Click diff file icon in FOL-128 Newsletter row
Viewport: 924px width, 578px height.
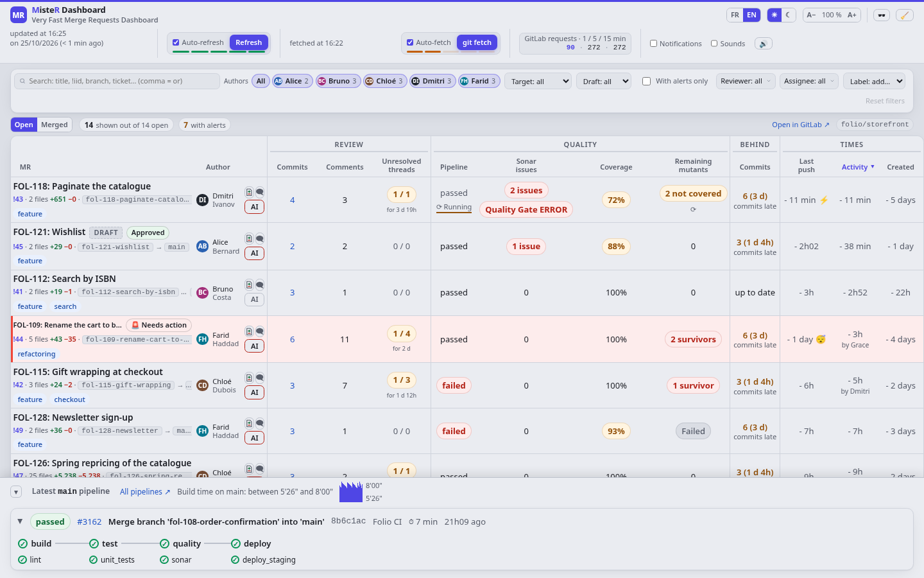point(249,423)
